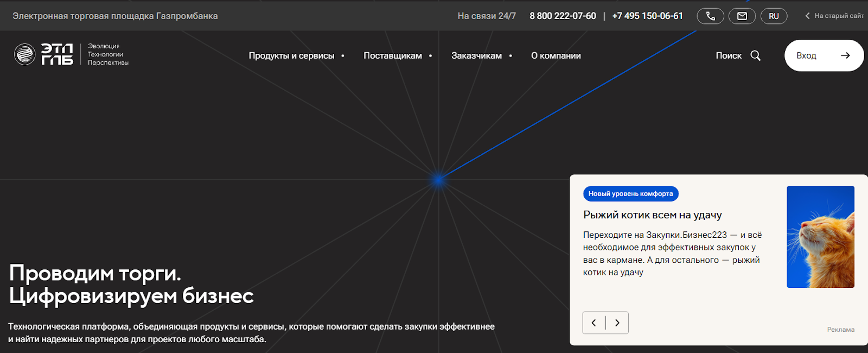This screenshot has width=868, height=353.
Task: Expand the Поставщикам dropdown menu
Action: point(393,55)
